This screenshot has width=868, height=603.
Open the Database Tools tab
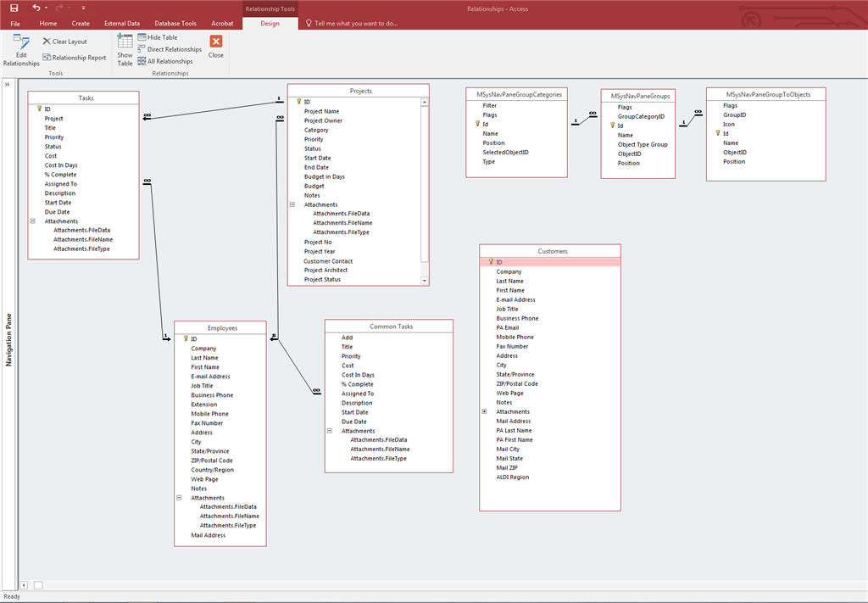click(175, 23)
